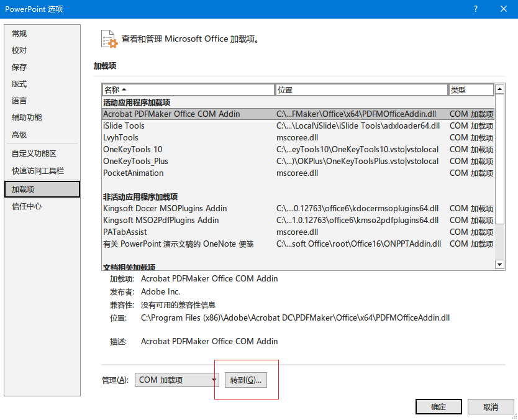Open the 管理 COM 加载项 dropdown
518x420 pixels.
(177, 380)
